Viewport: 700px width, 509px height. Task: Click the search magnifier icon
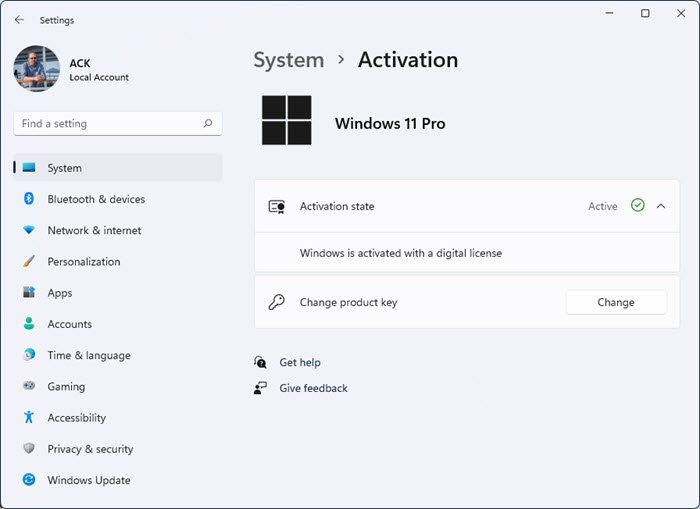click(x=208, y=124)
